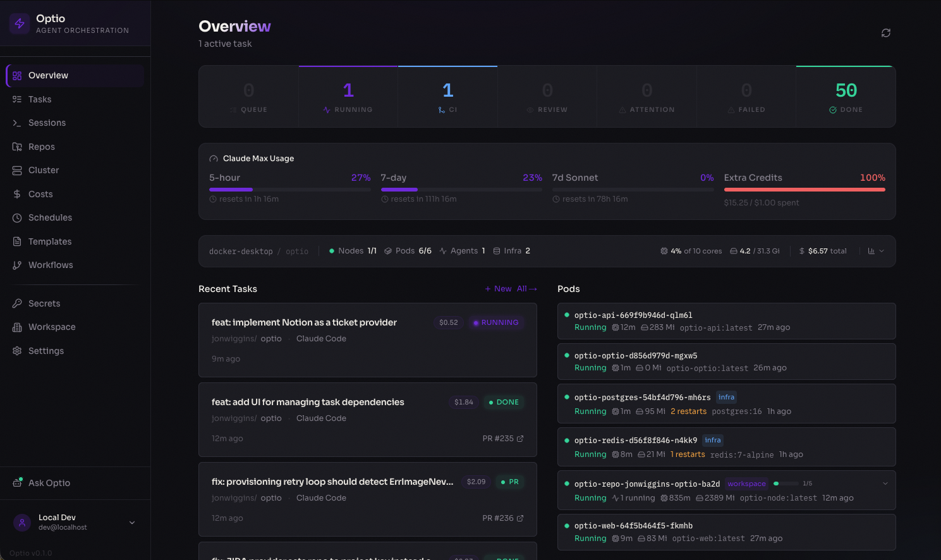Open Ask Optio from the sidebar
This screenshot has height=560, width=941.
click(x=49, y=482)
